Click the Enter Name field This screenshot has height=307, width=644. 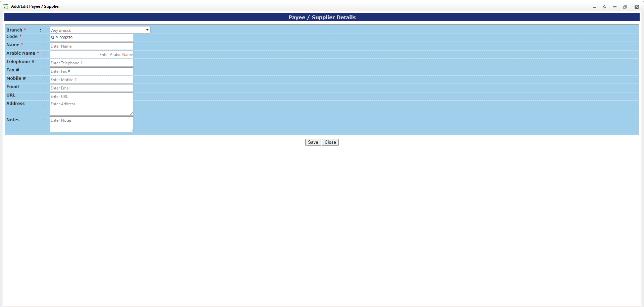(91, 46)
